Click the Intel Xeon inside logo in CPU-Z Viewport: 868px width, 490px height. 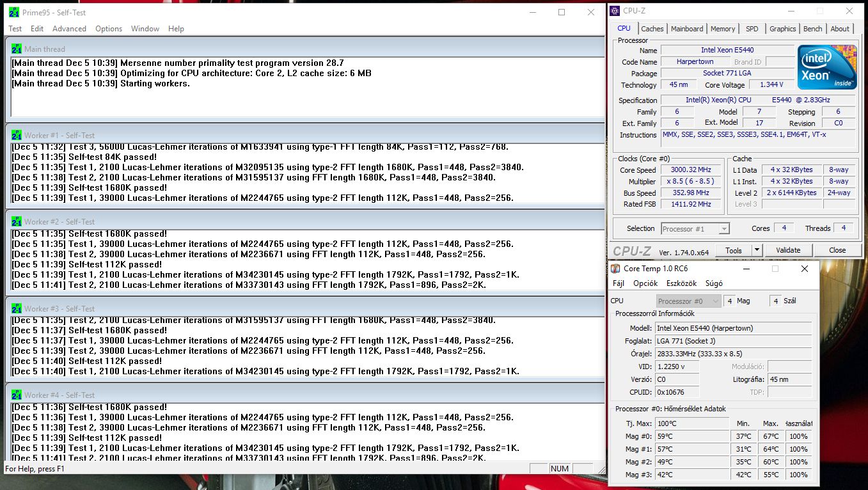pyautogui.click(x=827, y=67)
